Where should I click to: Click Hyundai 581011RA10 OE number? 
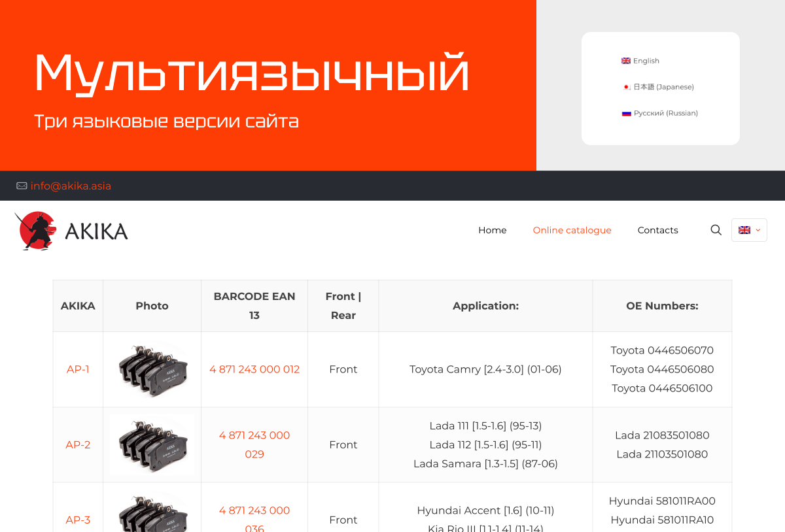point(662,520)
